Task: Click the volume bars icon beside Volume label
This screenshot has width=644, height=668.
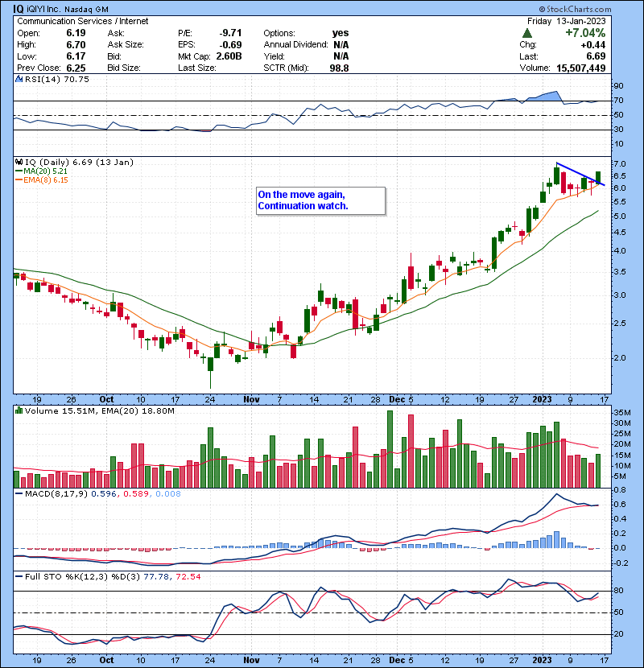Action: click(19, 410)
